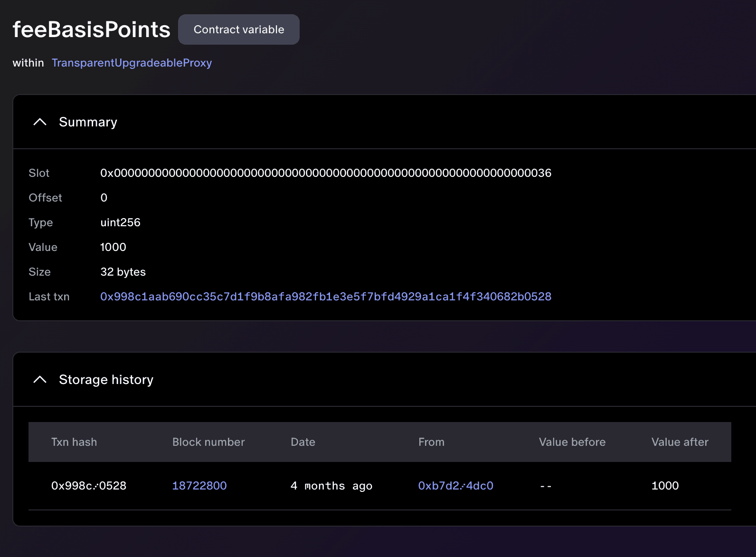Click the uint256 type value
This screenshot has height=557, width=756.
point(120,222)
